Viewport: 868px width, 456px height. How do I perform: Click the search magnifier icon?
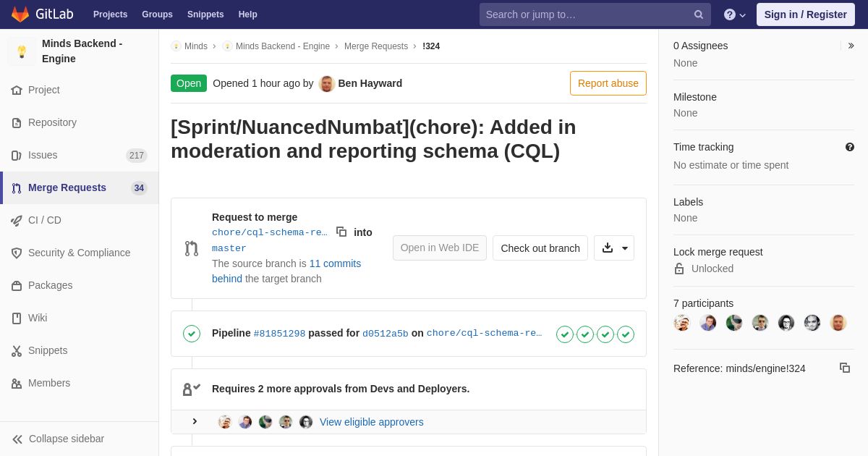699,14
